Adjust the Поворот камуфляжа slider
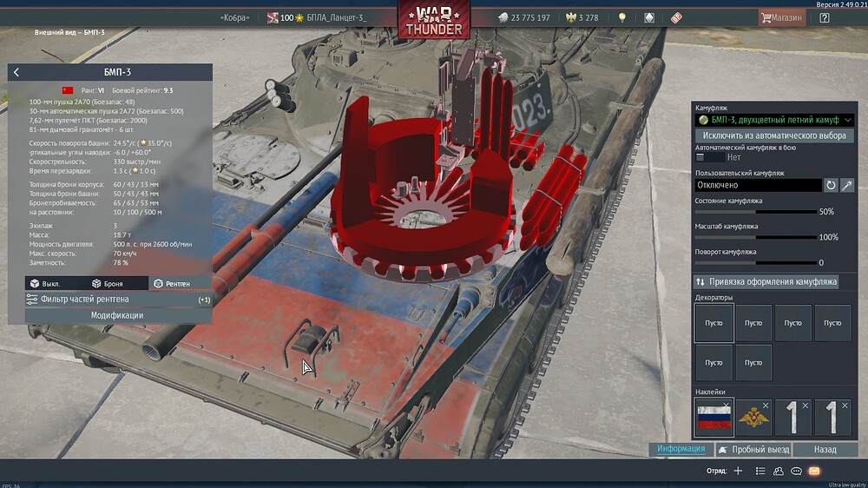The width and height of the screenshot is (868, 488). [756, 262]
